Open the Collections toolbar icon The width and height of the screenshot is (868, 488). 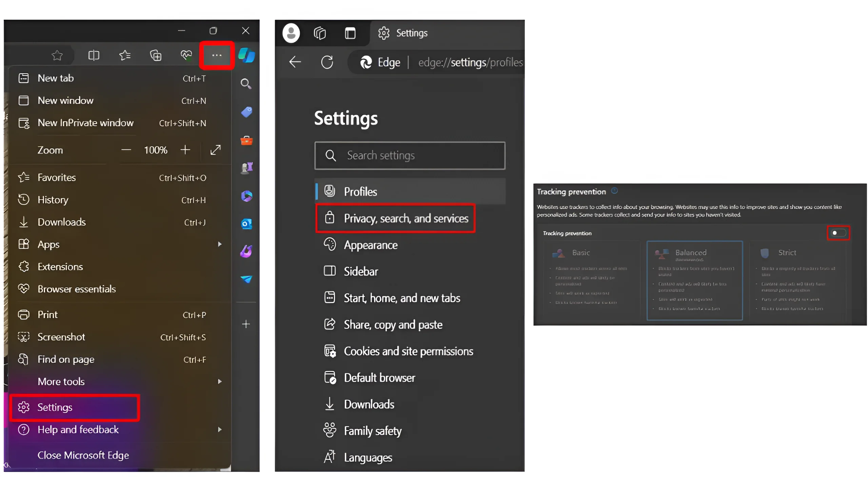tap(156, 55)
